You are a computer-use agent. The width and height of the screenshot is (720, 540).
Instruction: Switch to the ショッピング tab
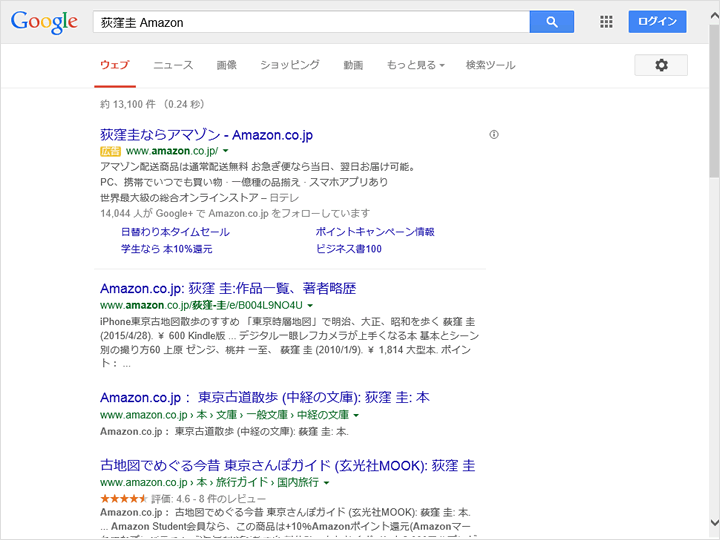click(x=290, y=65)
